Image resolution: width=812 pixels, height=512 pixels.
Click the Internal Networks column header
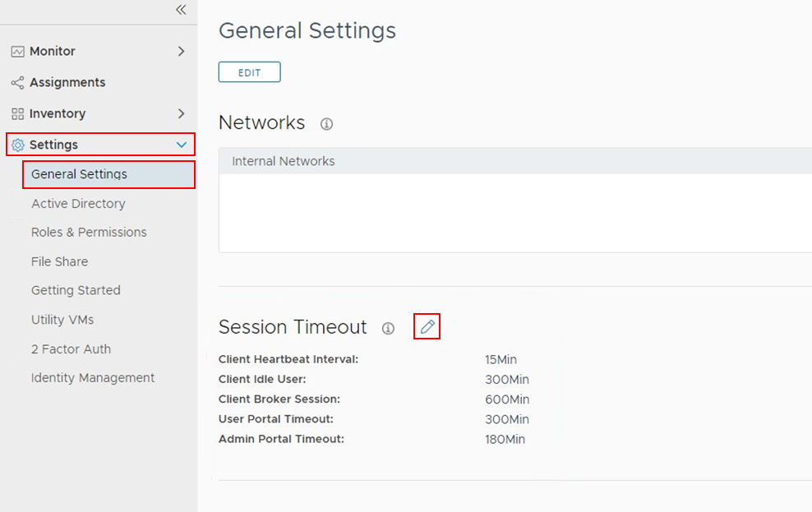coord(284,162)
